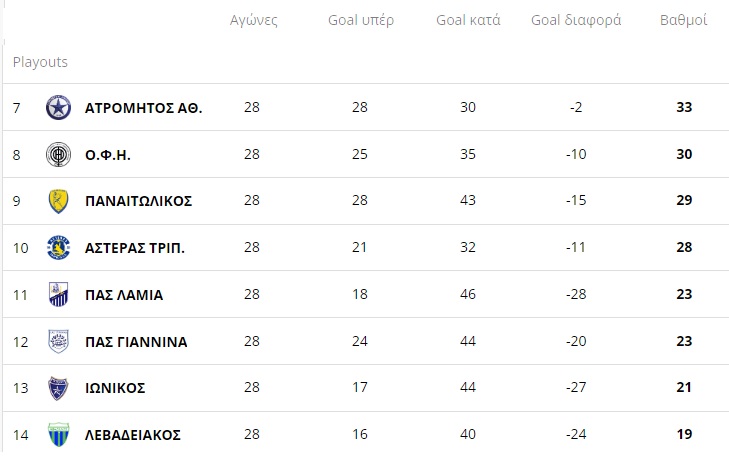Click the ΠΑΣ Γιάννινα crest icon
The image size is (729, 465).
point(59,341)
